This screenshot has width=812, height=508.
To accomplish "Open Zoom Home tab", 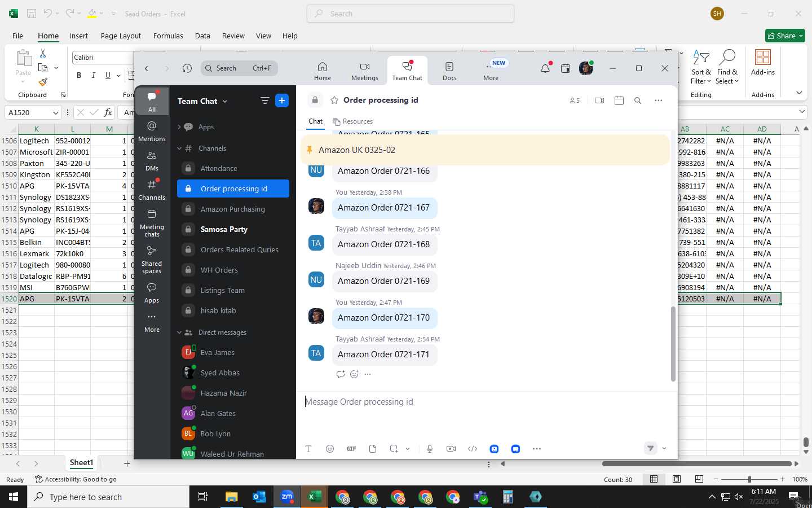I will point(323,71).
